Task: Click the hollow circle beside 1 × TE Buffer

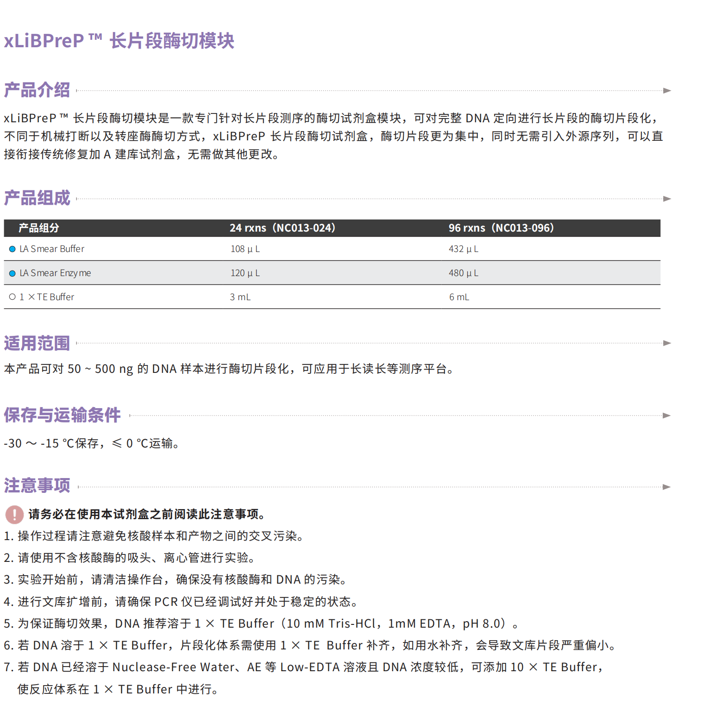Action: click(13, 297)
